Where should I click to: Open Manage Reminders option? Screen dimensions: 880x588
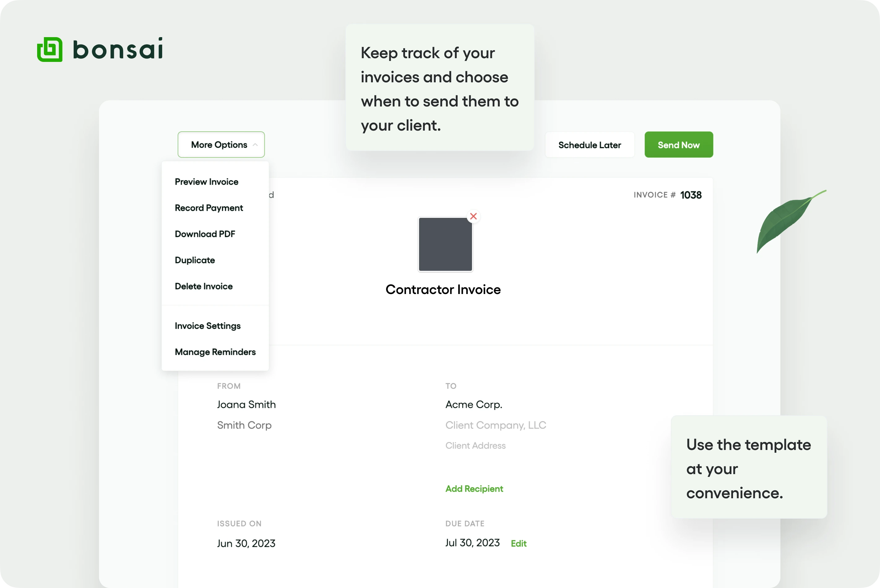215,352
